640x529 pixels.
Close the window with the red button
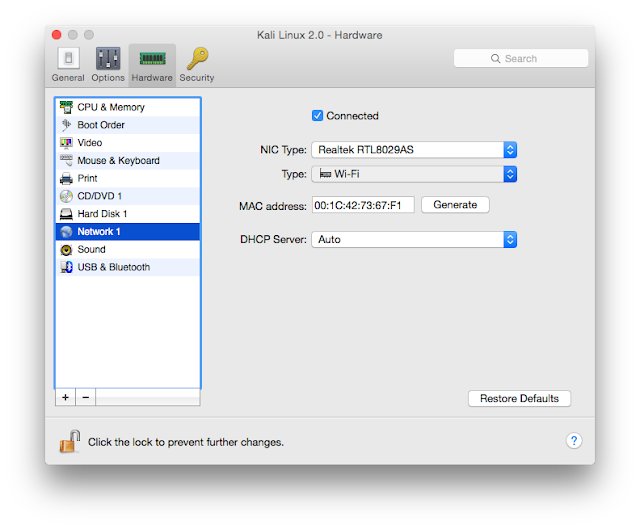(x=57, y=35)
